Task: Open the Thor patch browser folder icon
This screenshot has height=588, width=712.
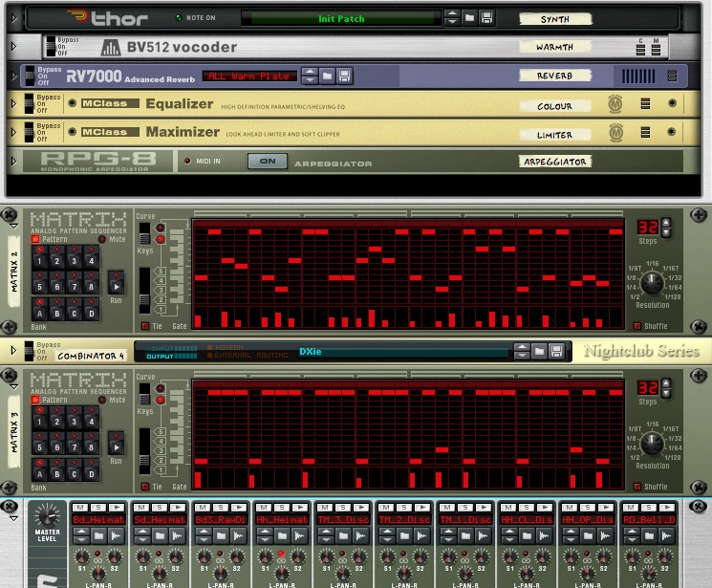Action: point(469,18)
